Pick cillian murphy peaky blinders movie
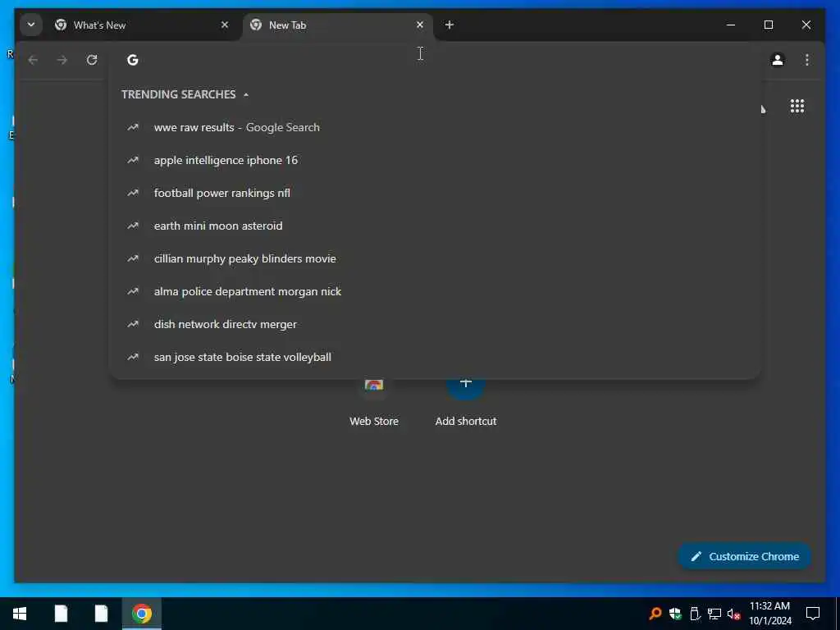Image resolution: width=840 pixels, height=630 pixels. (434, 258)
